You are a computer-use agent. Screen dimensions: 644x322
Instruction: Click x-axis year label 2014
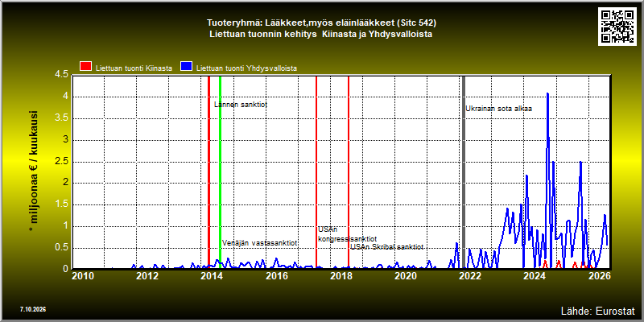pos(212,276)
